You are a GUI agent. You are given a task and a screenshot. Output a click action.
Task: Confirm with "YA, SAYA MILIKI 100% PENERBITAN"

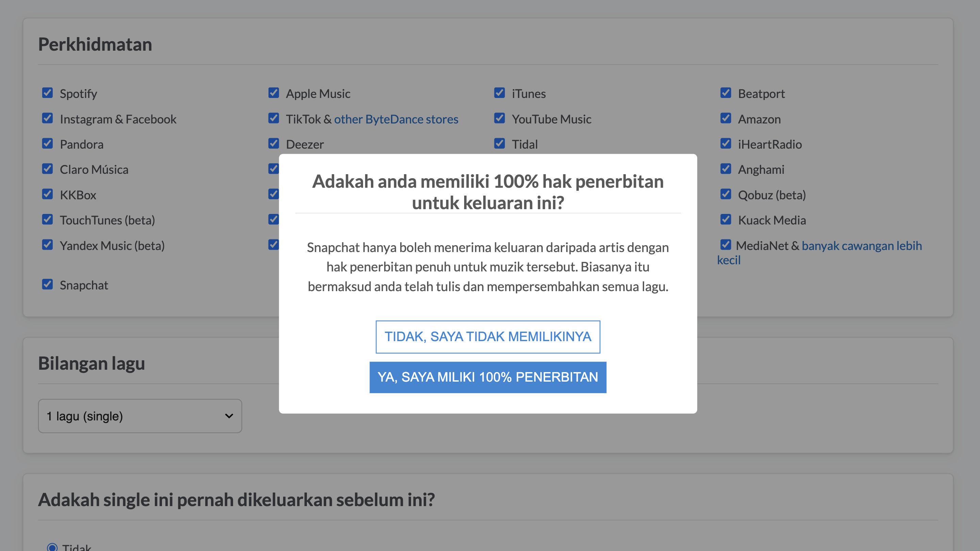click(488, 377)
